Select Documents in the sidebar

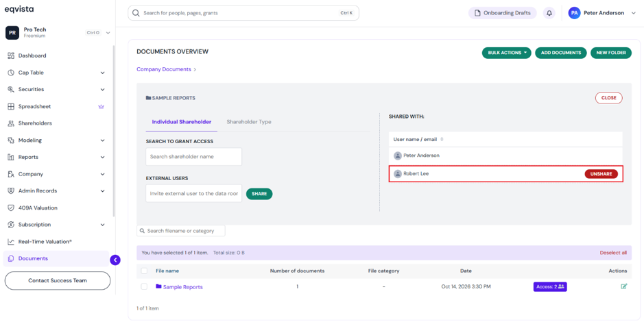(x=56, y=259)
